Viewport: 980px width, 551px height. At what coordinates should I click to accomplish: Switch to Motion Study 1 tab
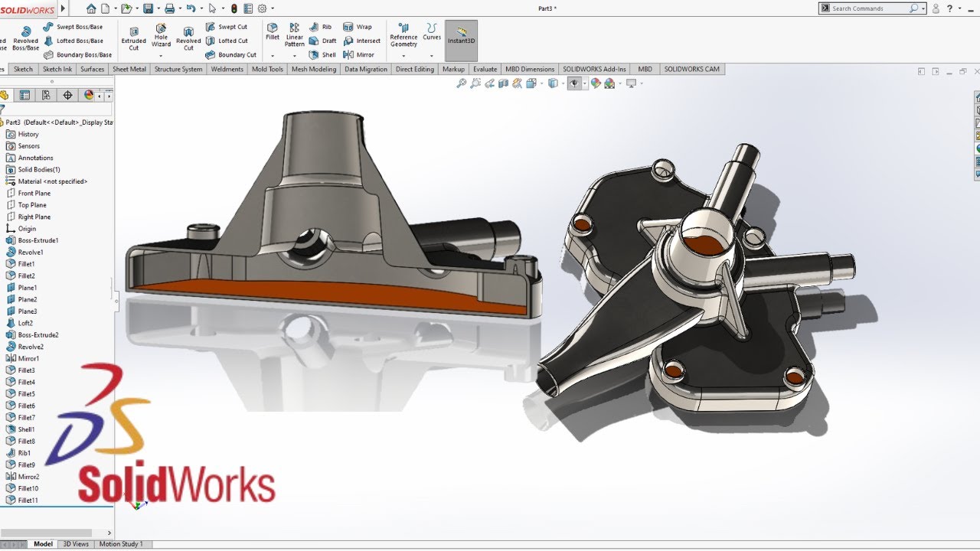tap(121, 544)
